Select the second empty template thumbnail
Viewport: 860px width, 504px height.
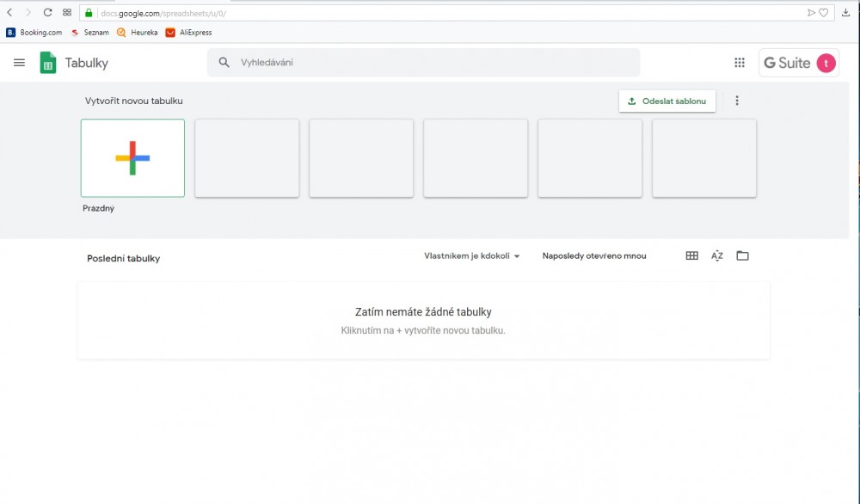pos(361,158)
